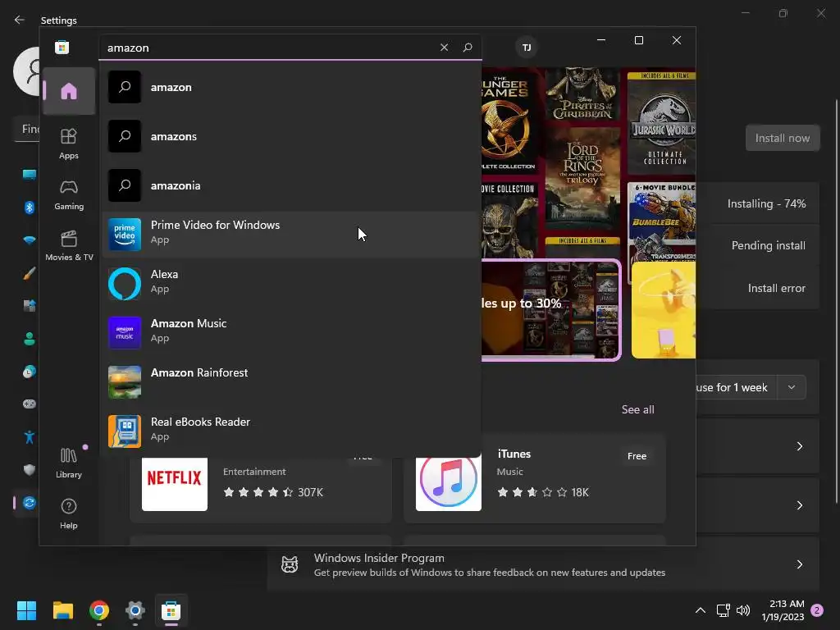Open the iTunes app icon
This screenshot has width=840, height=630.
click(x=449, y=484)
